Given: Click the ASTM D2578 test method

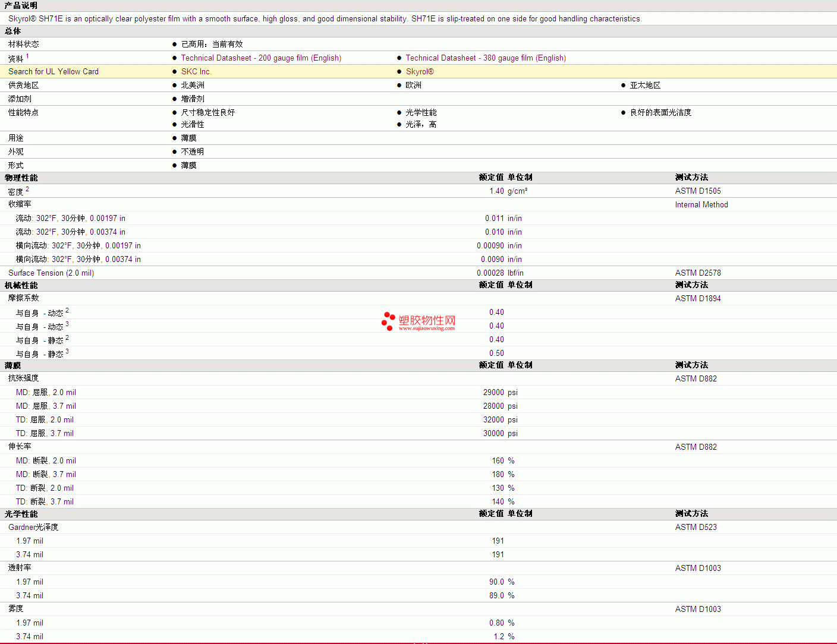Looking at the screenshot, I should point(698,273).
